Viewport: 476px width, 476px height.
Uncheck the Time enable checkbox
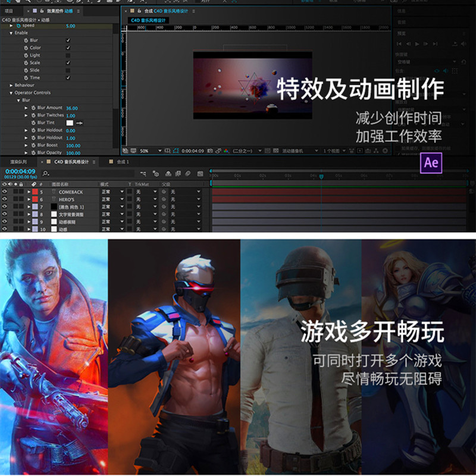pyautogui.click(x=68, y=78)
